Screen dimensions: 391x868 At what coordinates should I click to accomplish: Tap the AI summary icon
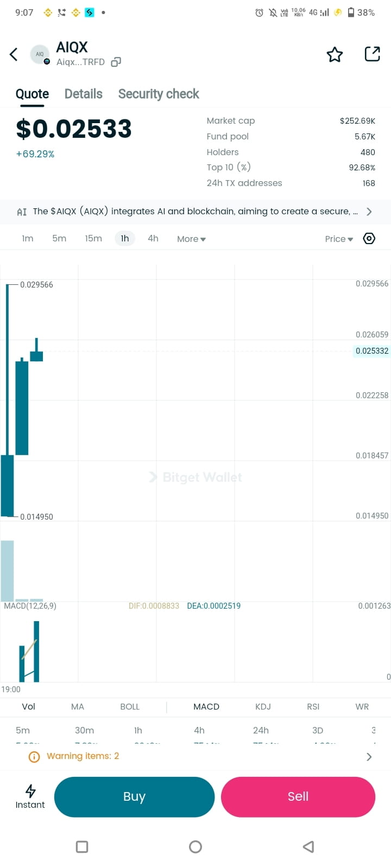point(22,212)
